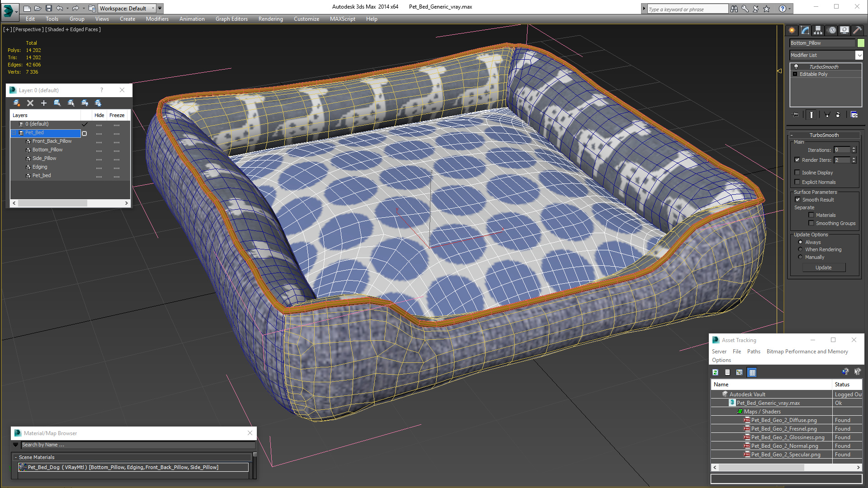Click Remove Modifier trash can icon
868x488 pixels.
click(x=838, y=115)
